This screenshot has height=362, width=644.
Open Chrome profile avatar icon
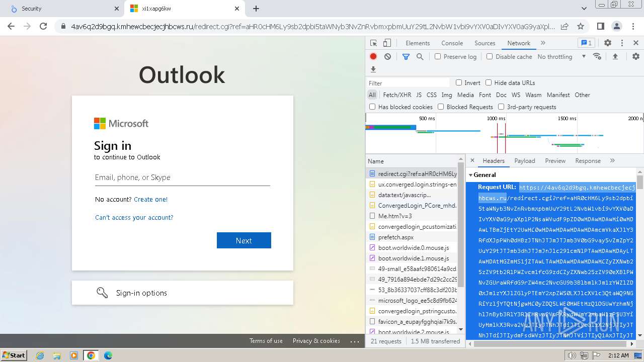click(x=617, y=26)
